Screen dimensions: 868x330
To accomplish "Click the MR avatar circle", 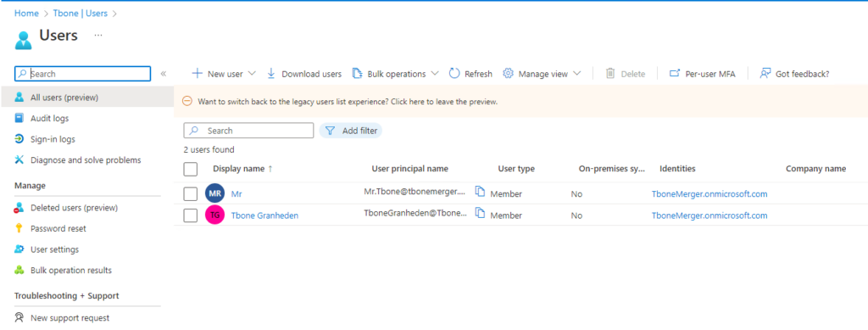I will (214, 193).
